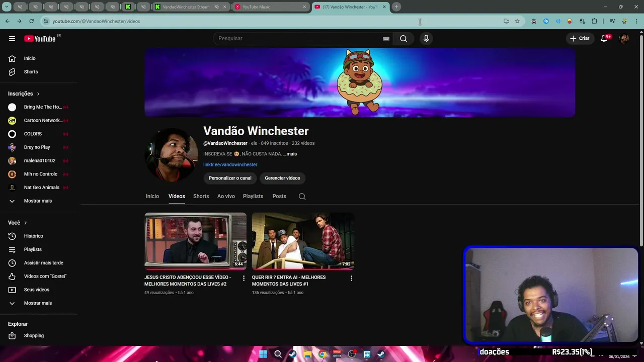This screenshot has width=644, height=362.
Task: Open Windows Start from the taskbar
Action: pyautogui.click(x=263, y=354)
